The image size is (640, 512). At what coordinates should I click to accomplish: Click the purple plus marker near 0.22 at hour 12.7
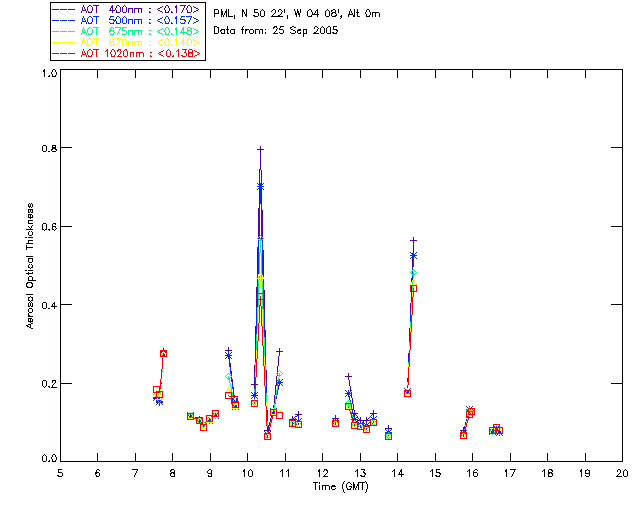(348, 376)
